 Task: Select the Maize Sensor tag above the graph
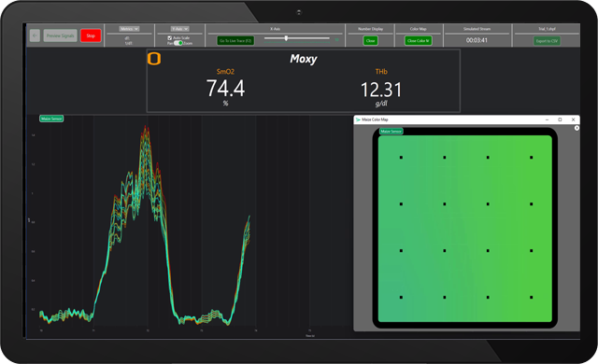[51, 119]
